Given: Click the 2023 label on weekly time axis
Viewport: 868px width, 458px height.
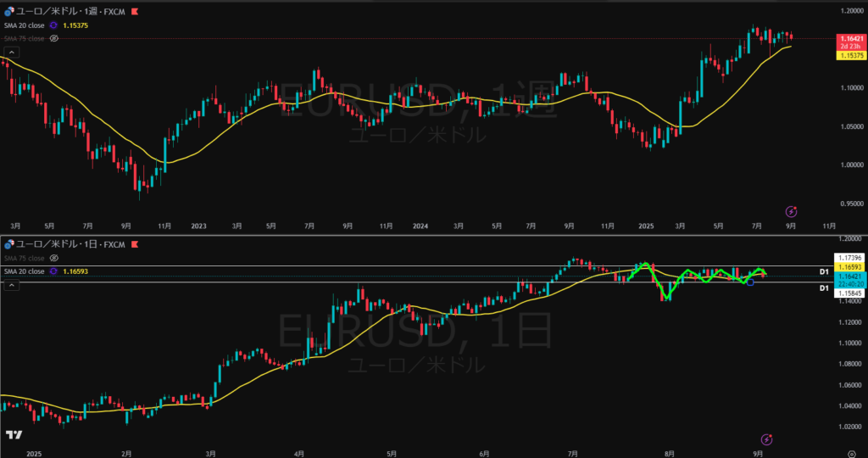Looking at the screenshot, I should (198, 226).
